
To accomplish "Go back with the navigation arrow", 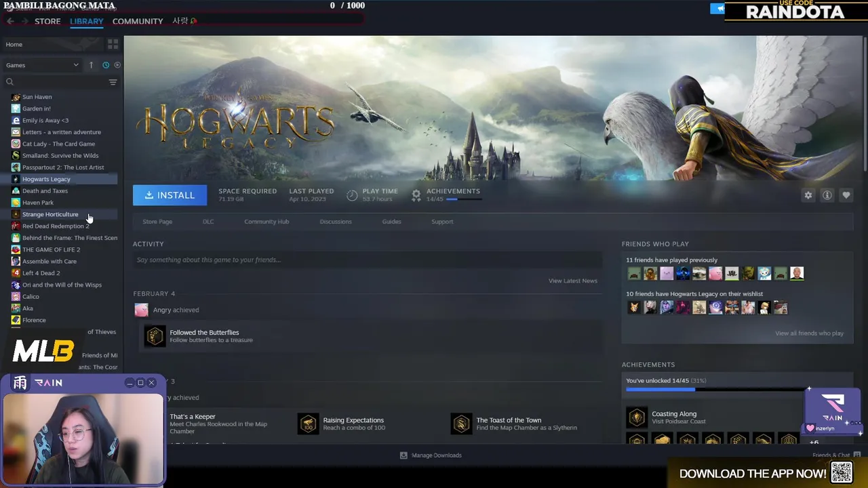I will [10, 21].
